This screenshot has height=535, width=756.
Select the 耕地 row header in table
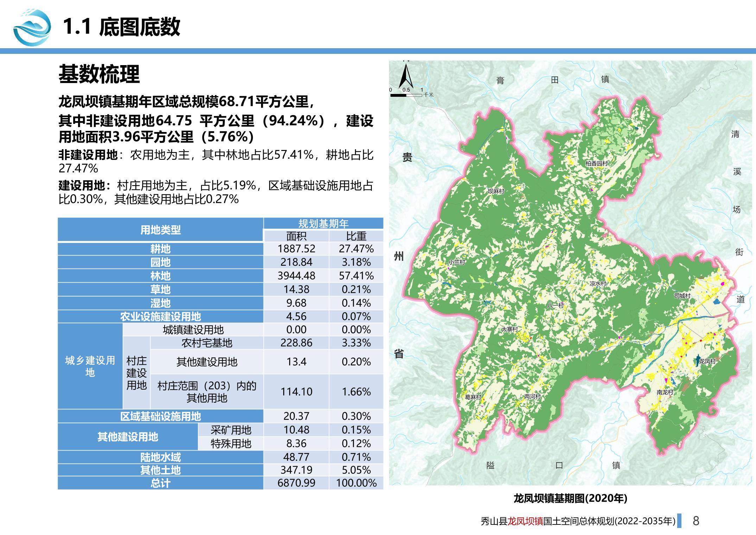(160, 249)
